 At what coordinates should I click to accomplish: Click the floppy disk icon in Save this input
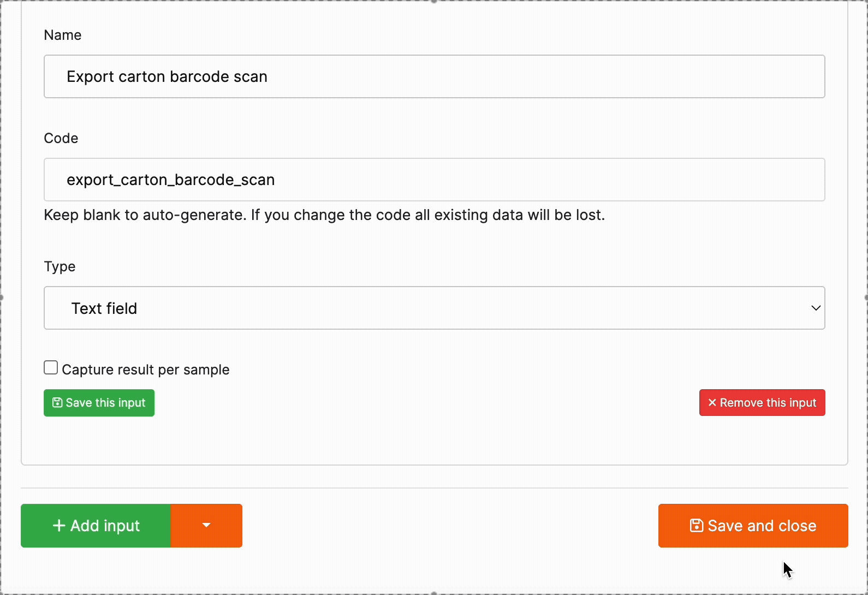tap(57, 403)
